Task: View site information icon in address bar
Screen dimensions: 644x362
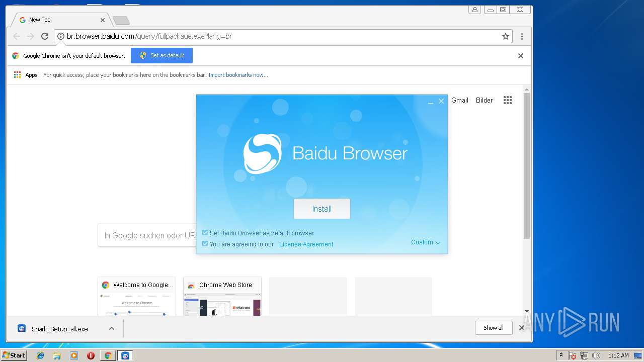Action: [61, 36]
